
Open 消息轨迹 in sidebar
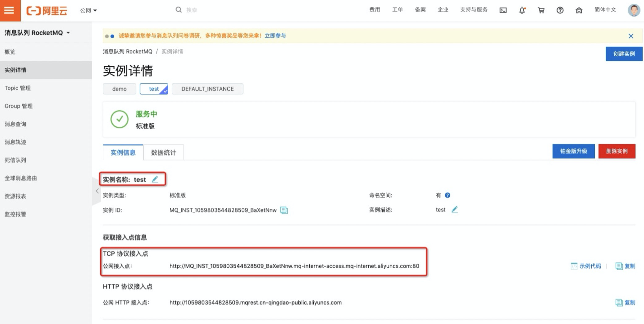pyautogui.click(x=46, y=142)
